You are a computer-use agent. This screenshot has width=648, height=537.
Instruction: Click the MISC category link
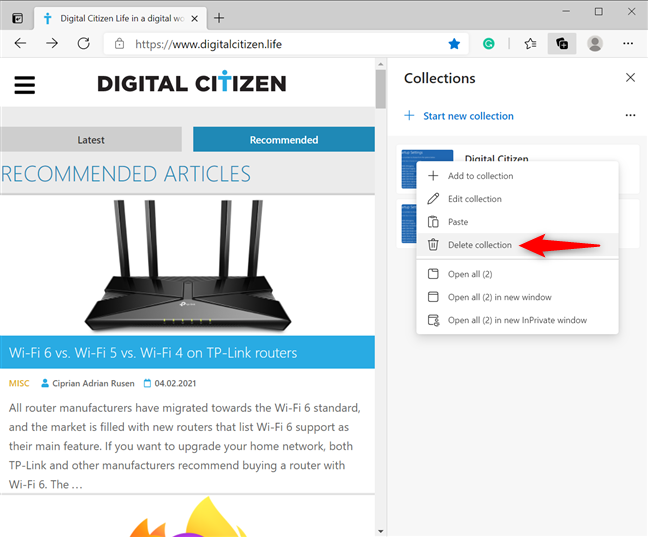19,383
